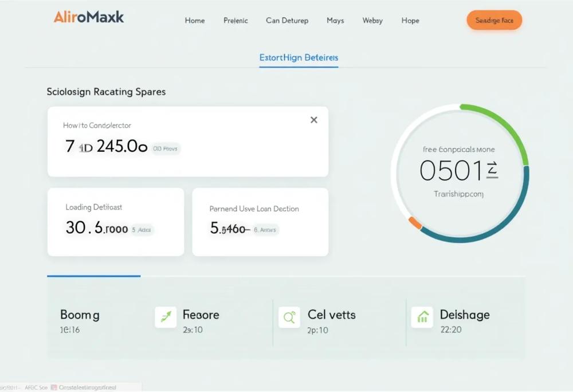The image size is (573, 392).
Task: Open the Prelenic menu item
Action: point(236,21)
